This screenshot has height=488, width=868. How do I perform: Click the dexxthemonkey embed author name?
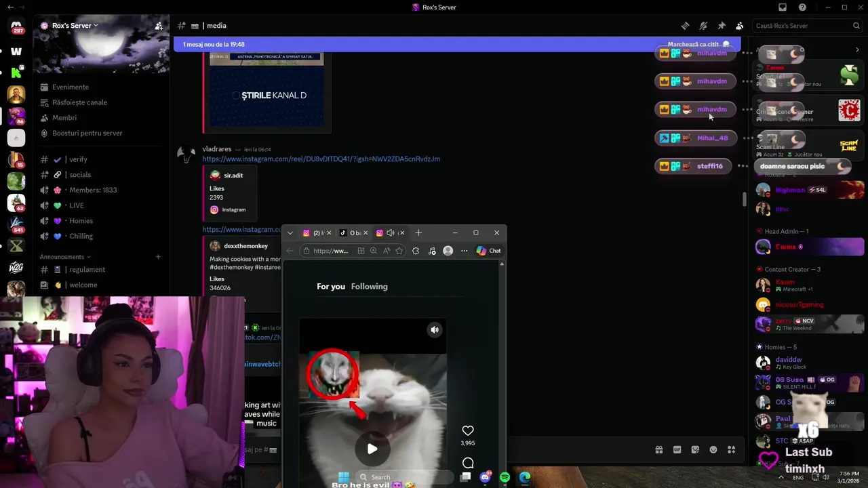point(245,246)
